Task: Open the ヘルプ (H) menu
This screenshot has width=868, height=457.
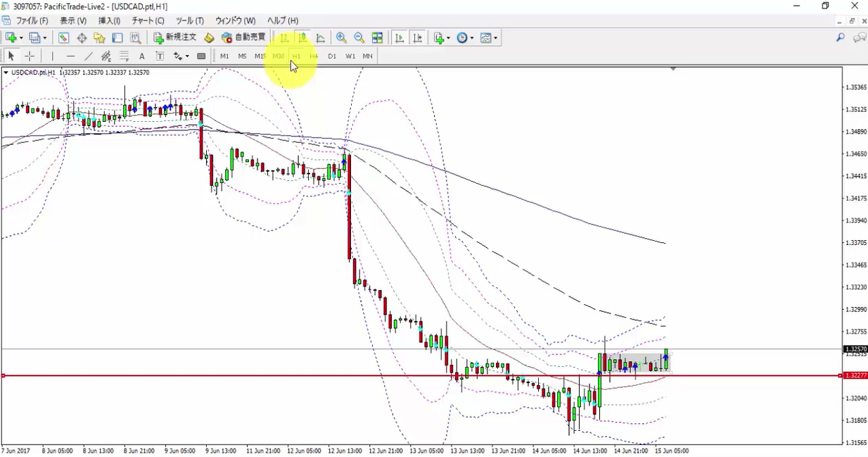Action: (x=283, y=20)
